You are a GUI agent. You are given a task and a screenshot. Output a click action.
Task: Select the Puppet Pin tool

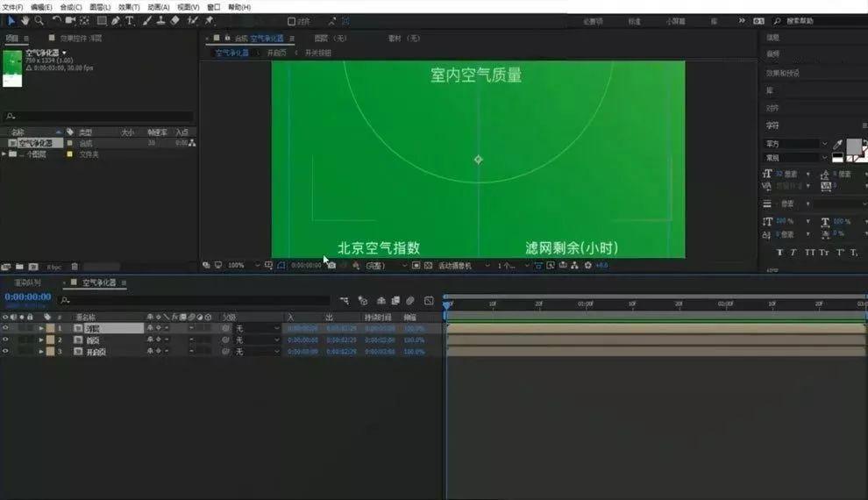[x=210, y=20]
